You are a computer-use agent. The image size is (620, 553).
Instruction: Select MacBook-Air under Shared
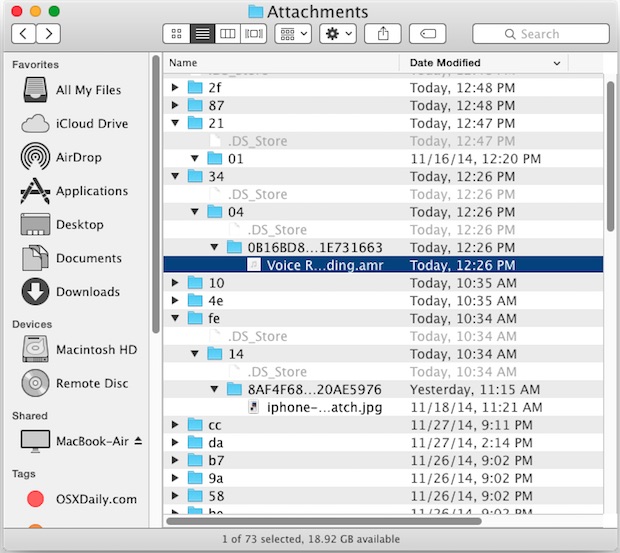tap(75, 441)
